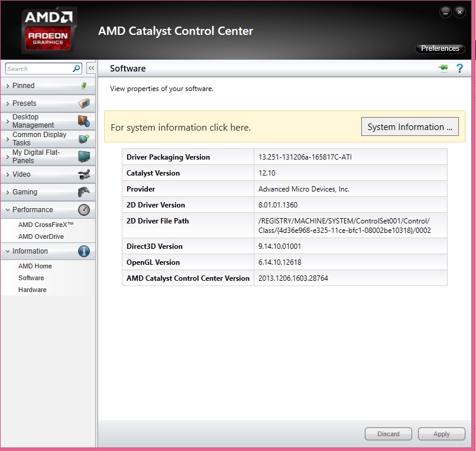Click 'For system information click here.' text

point(180,128)
